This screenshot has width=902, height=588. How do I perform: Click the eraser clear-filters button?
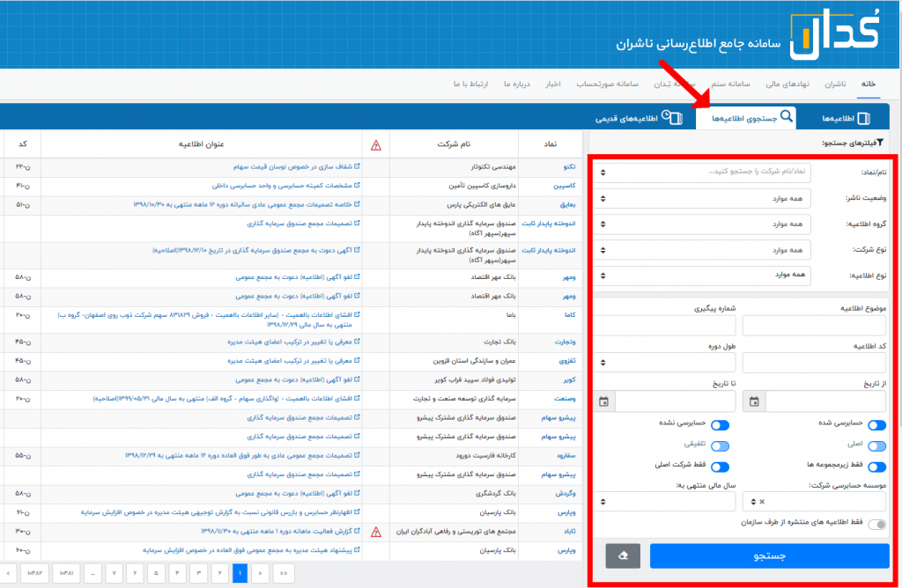coord(623,555)
